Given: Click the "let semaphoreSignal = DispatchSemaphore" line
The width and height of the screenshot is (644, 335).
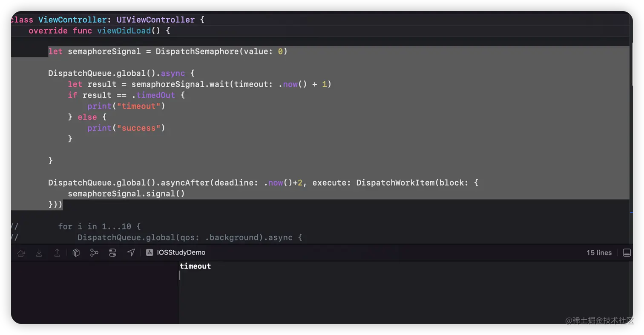Looking at the screenshot, I should pos(168,52).
